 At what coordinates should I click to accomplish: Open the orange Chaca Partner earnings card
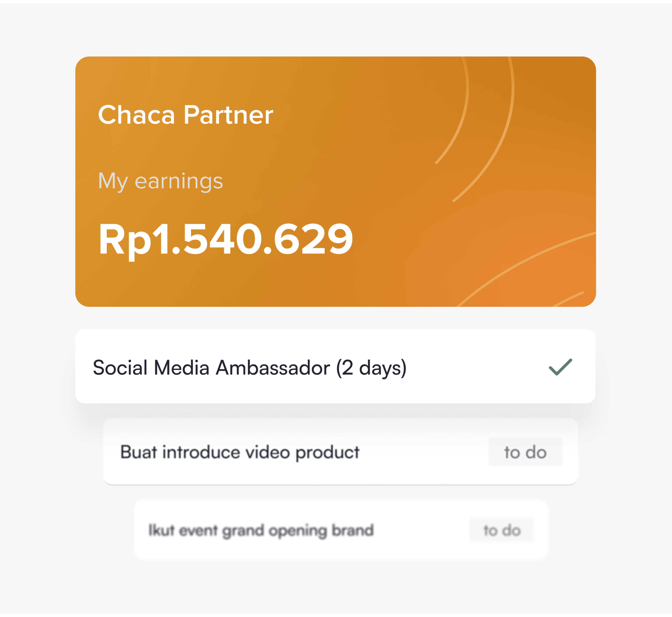335,182
